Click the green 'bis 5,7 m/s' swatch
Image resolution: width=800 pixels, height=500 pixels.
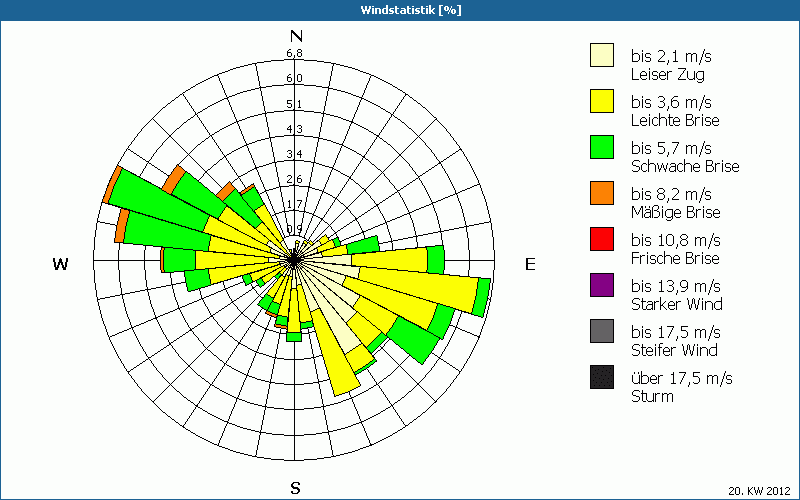pyautogui.click(x=602, y=147)
